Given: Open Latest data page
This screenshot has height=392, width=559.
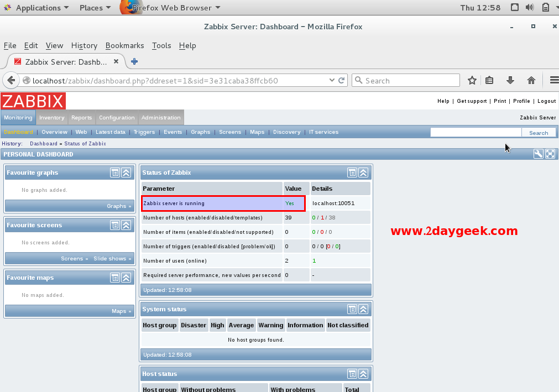Looking at the screenshot, I should 111,132.
